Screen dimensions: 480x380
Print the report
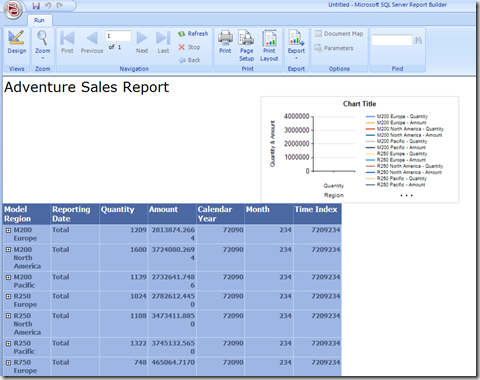(225, 42)
